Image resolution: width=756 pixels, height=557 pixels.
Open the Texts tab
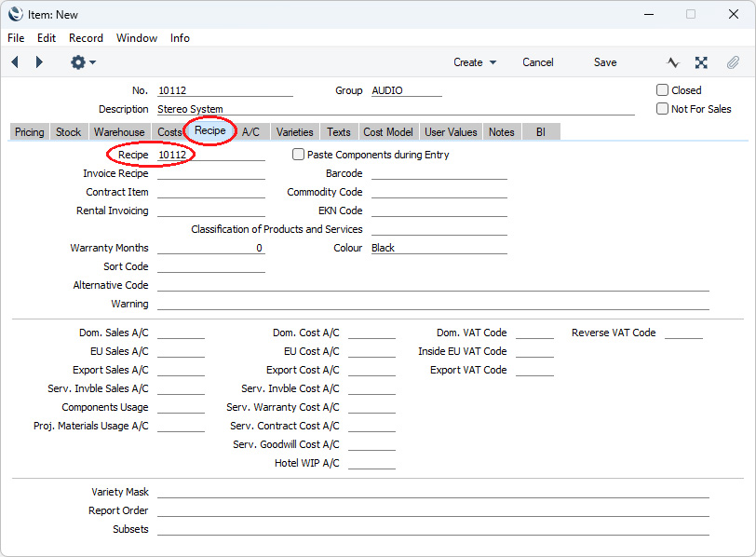click(x=339, y=132)
